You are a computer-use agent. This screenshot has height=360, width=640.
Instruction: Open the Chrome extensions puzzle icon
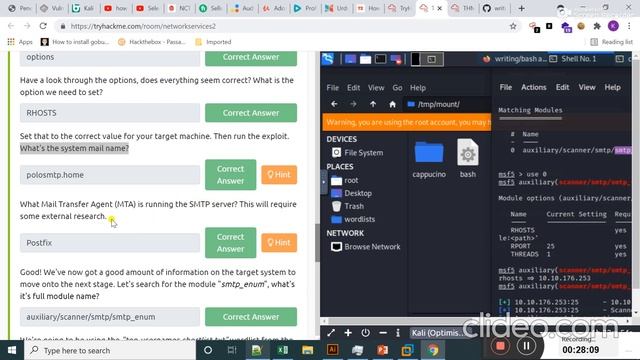point(597,26)
